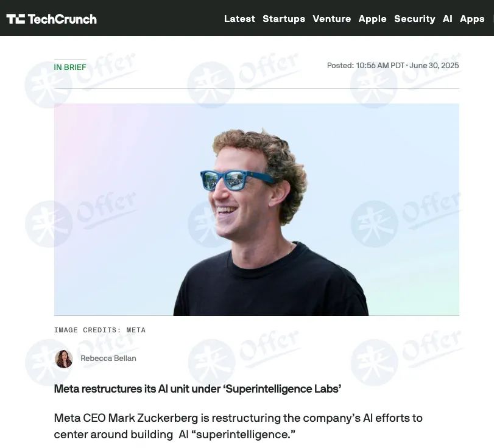Click the watermark left of author name
Viewport: 494px width, 448px height.
48,362
